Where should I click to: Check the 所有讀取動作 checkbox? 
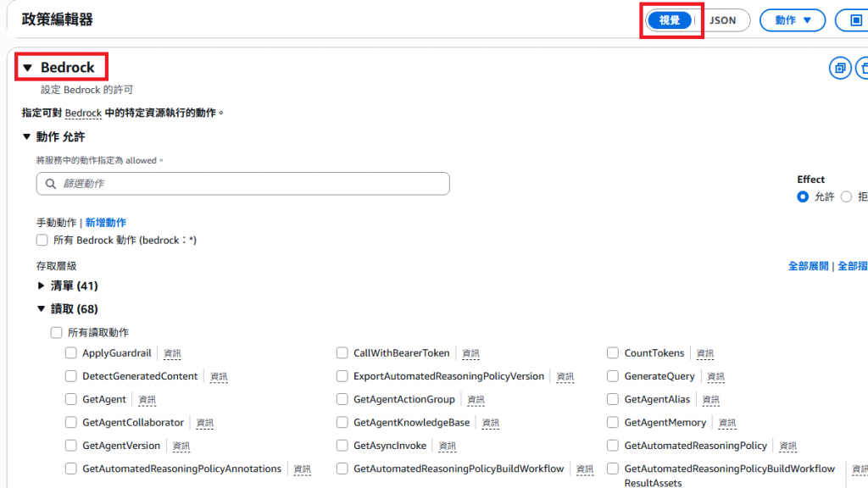[x=57, y=332]
